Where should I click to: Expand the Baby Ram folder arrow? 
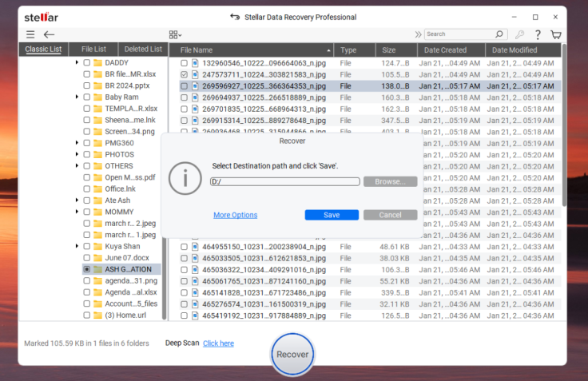pyautogui.click(x=77, y=97)
